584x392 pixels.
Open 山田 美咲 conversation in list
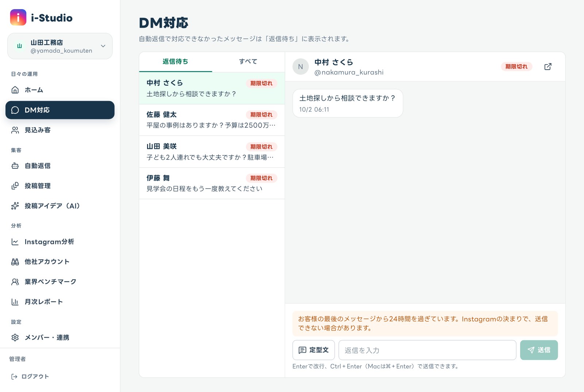pos(212,152)
